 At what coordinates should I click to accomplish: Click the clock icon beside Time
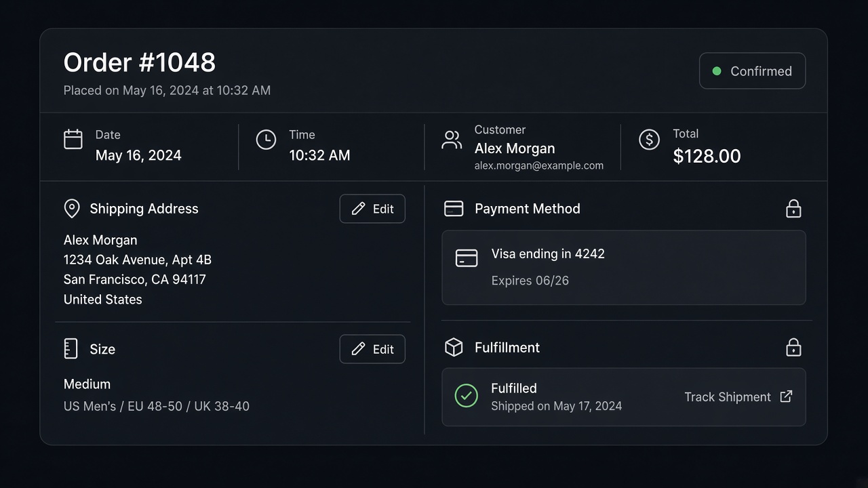[266, 140]
